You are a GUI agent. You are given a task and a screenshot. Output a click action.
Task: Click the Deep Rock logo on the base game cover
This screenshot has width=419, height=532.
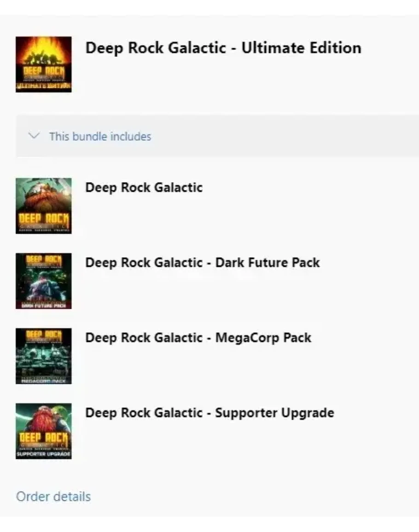point(43,220)
